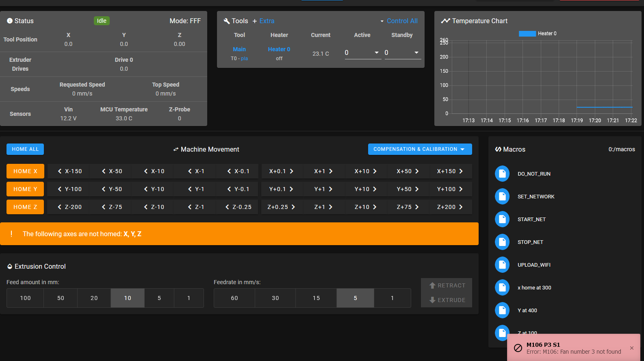Click the UPLOAD_WIFI macro file icon
This screenshot has width=644, height=361.
coord(502,265)
